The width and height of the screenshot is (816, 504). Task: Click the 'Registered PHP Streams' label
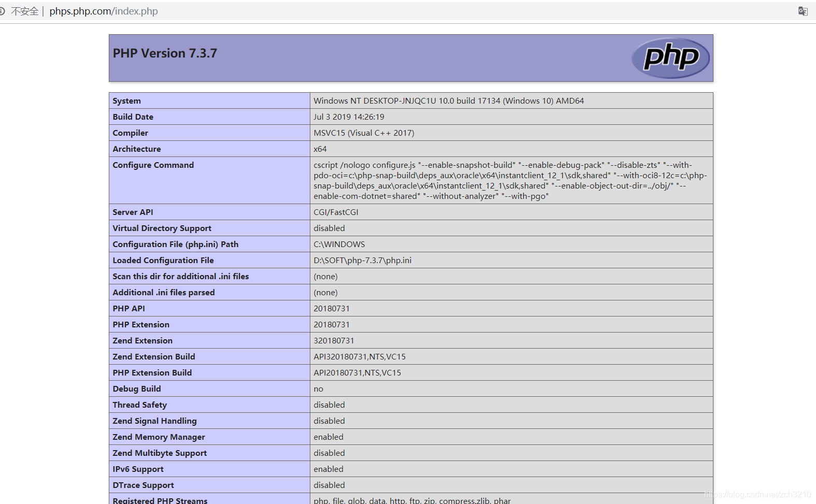click(160, 500)
